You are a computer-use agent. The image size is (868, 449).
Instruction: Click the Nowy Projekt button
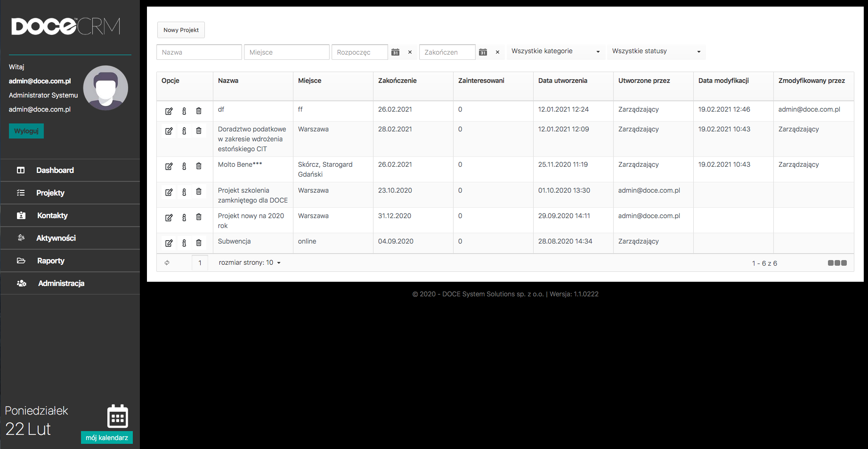[181, 30]
